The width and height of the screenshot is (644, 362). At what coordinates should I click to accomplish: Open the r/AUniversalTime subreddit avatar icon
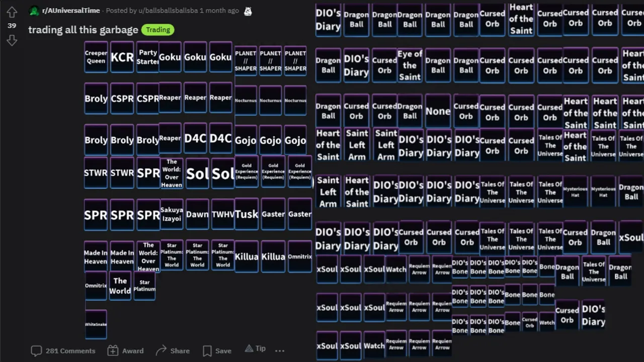click(34, 11)
